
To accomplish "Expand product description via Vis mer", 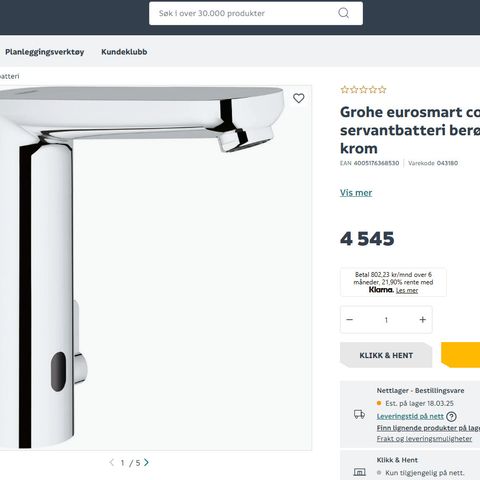I will coord(356,193).
